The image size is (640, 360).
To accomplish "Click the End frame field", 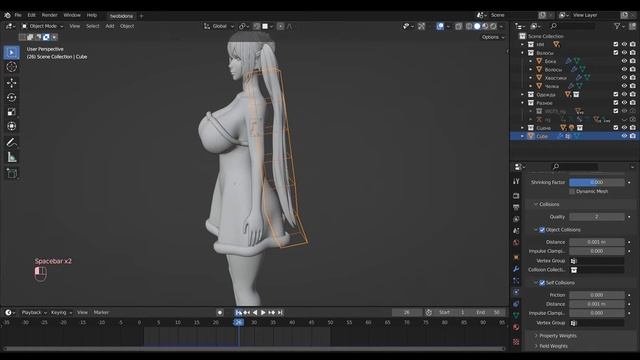I will pos(488,313).
